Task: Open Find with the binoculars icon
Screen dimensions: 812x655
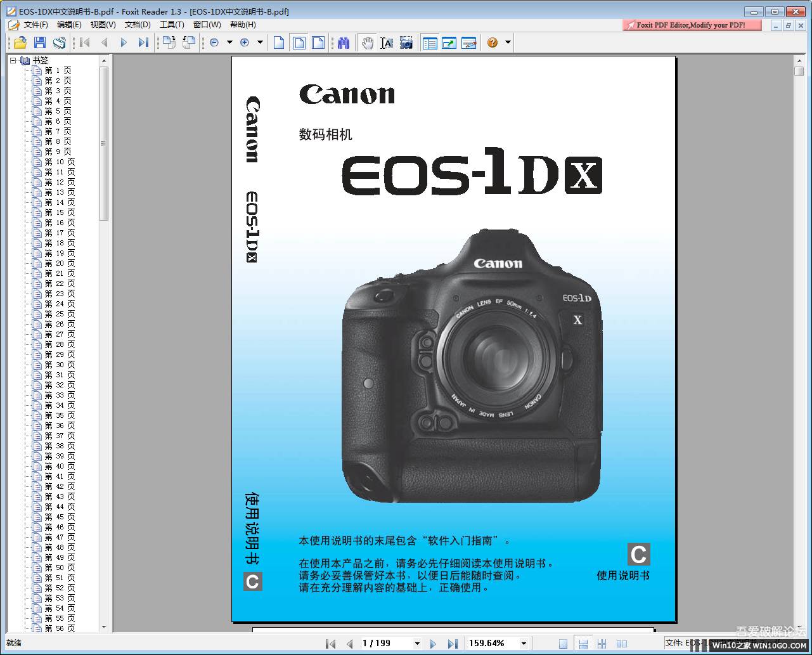Action: point(344,42)
